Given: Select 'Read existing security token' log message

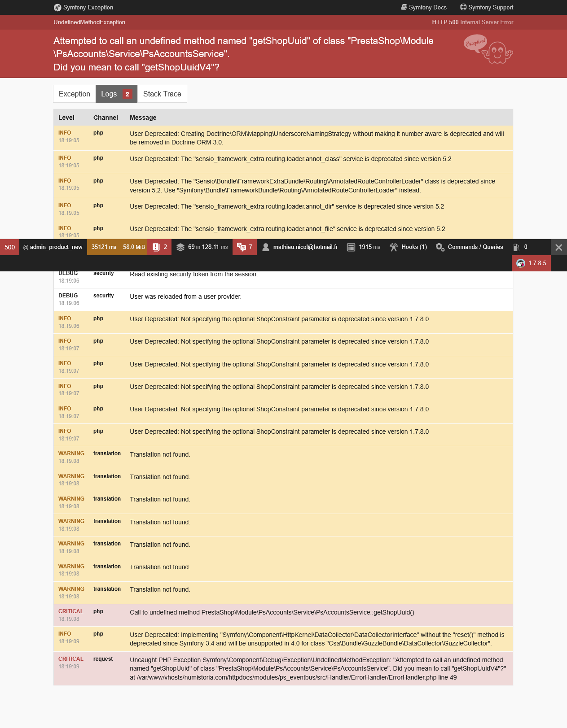Looking at the screenshot, I should [x=194, y=274].
